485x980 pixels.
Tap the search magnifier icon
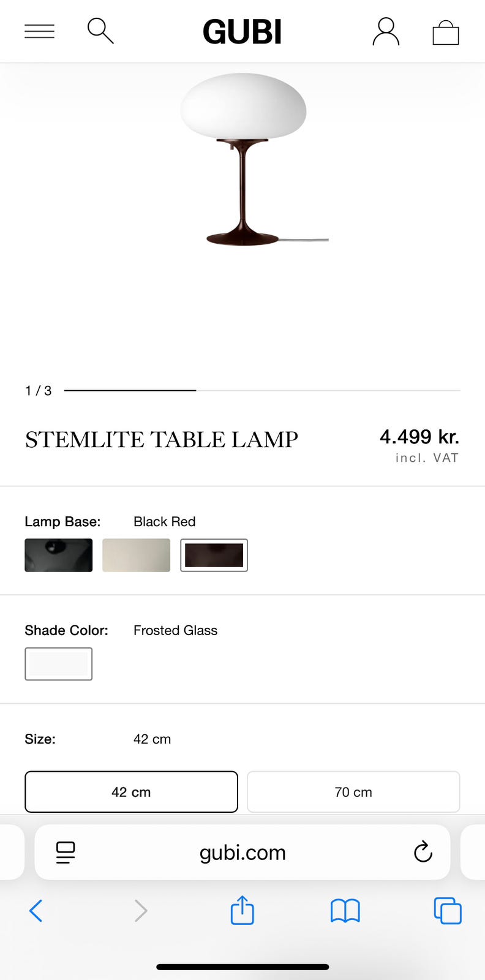pos(100,31)
